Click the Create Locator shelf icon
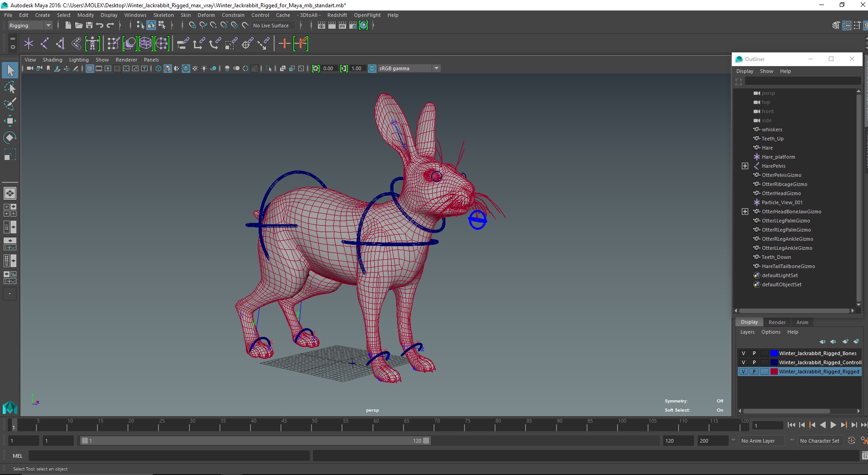Screen dimensions: 868x475 pyautogui.click(x=29, y=43)
